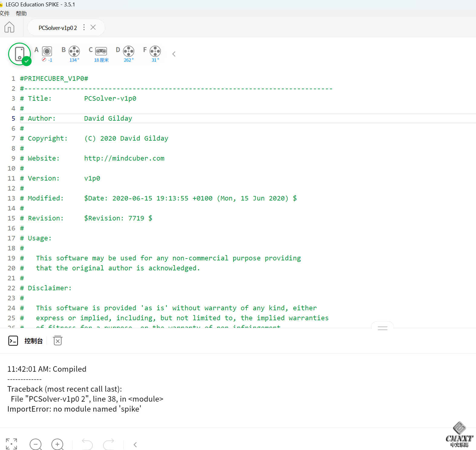
Task: Zoom in the code editor
Action: point(57,444)
